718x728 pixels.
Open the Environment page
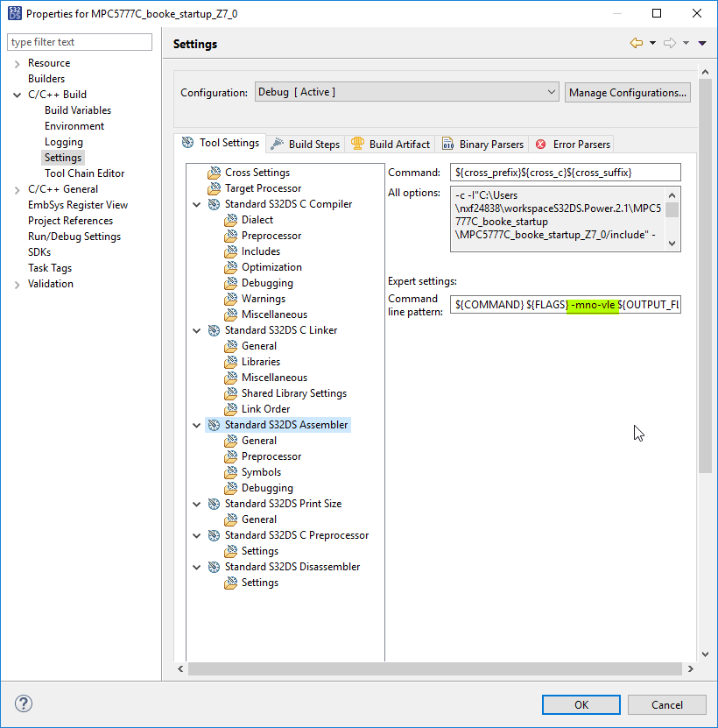[74, 126]
